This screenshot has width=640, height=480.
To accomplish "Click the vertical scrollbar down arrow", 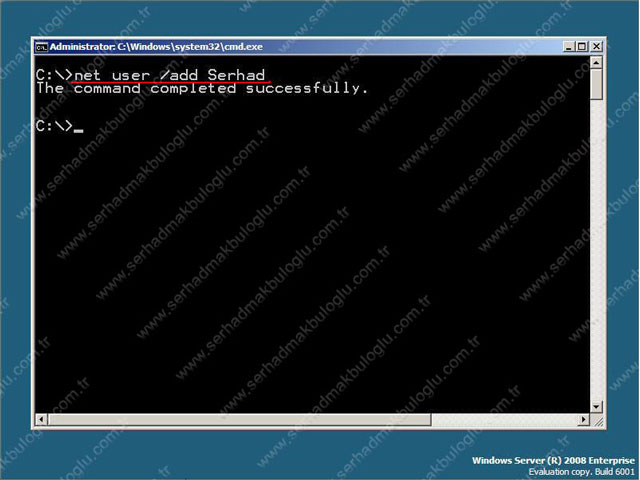I will (x=596, y=407).
